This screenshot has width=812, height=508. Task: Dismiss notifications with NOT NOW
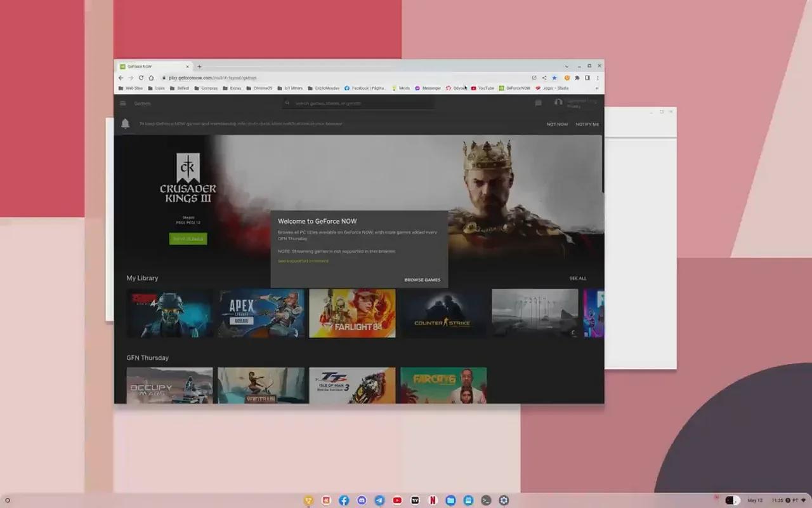click(557, 124)
